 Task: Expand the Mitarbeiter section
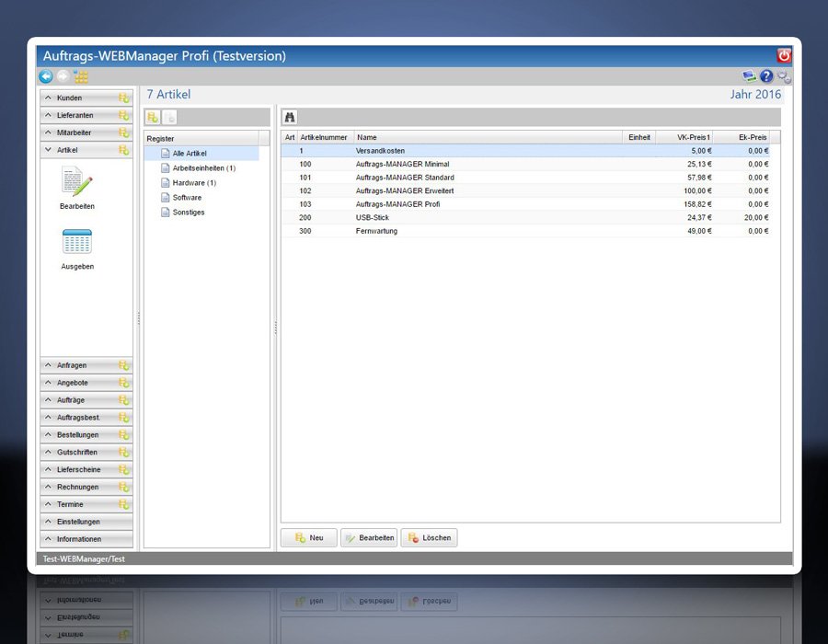(x=86, y=132)
